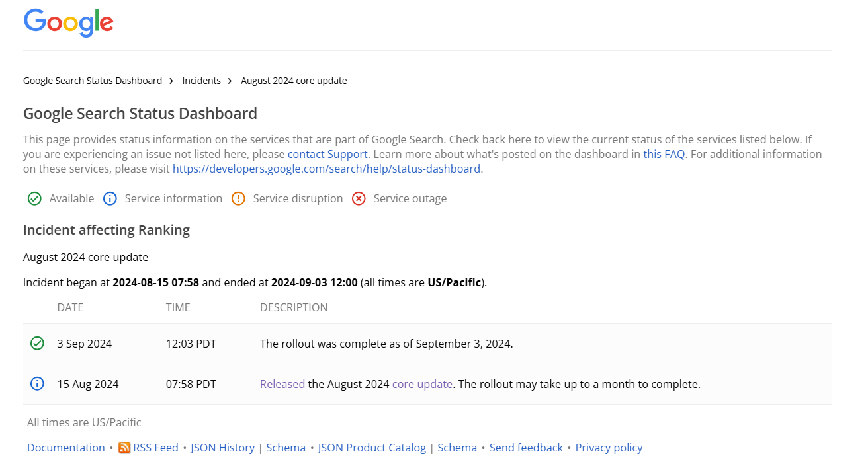The height and width of the screenshot is (470, 868).
Task: Click August 2024 core update incident title
Action: coord(85,257)
